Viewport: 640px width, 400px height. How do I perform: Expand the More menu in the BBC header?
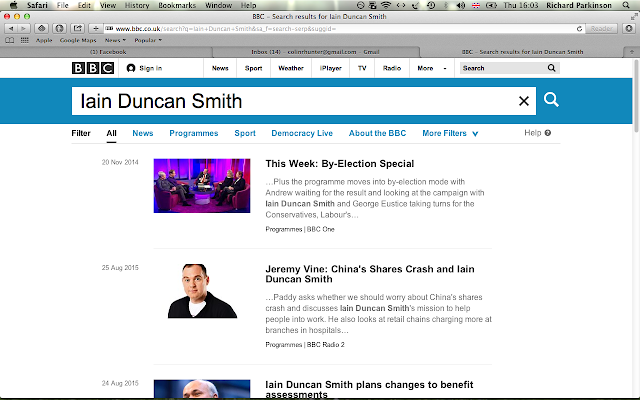[x=431, y=68]
